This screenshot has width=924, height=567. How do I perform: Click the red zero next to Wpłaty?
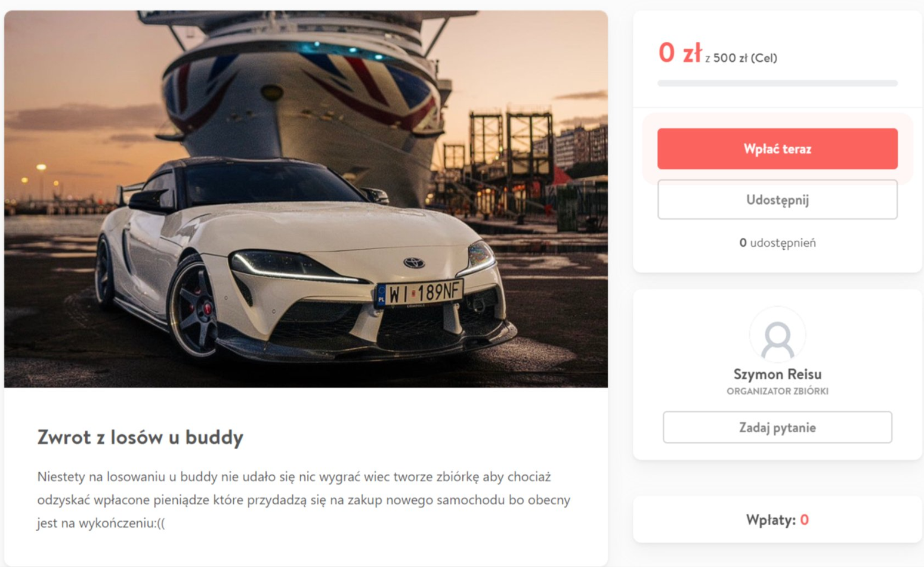[804, 520]
